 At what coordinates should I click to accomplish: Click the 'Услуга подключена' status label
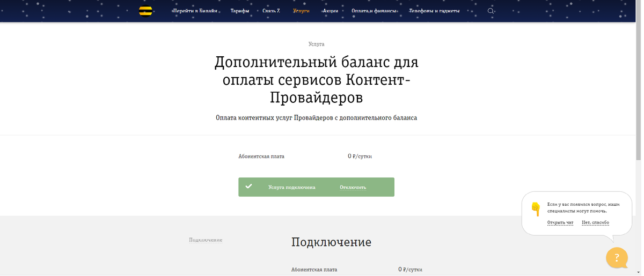click(292, 188)
